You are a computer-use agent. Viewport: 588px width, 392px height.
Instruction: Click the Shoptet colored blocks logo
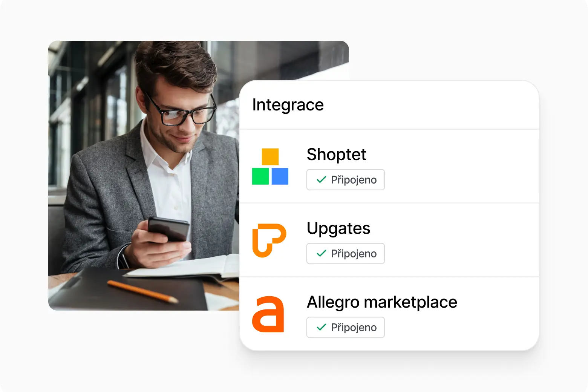270,166
